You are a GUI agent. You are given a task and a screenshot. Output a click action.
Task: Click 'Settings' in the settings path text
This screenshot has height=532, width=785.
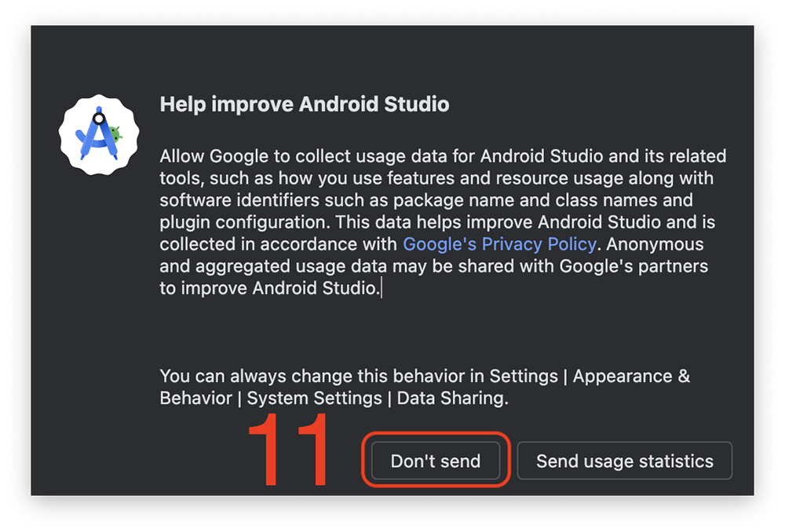pyautogui.click(x=524, y=376)
